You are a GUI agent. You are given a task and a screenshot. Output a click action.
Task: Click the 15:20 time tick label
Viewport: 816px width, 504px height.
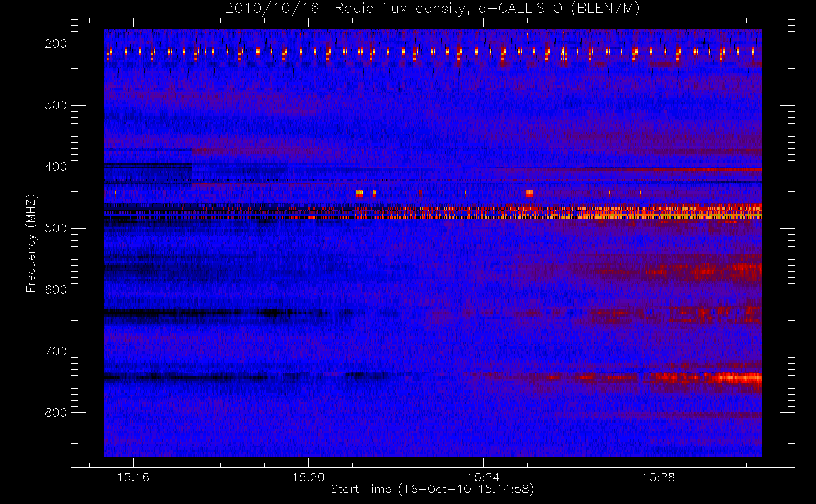click(x=308, y=477)
